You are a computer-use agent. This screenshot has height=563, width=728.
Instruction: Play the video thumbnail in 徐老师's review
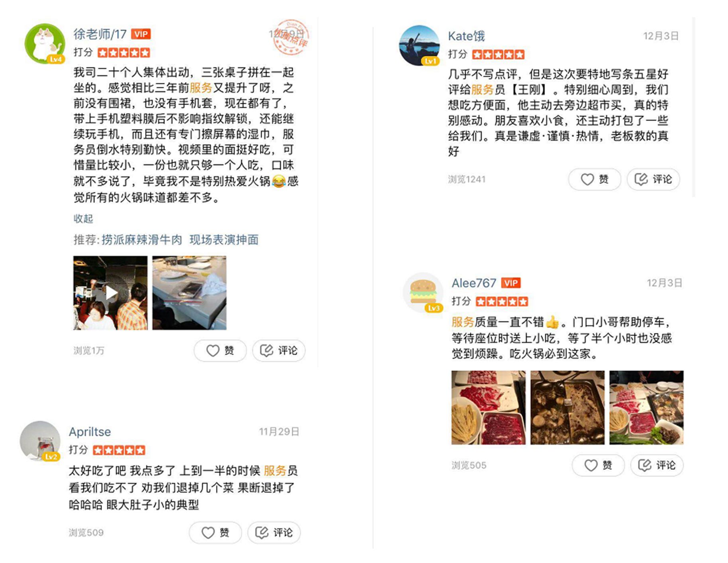[110, 293]
